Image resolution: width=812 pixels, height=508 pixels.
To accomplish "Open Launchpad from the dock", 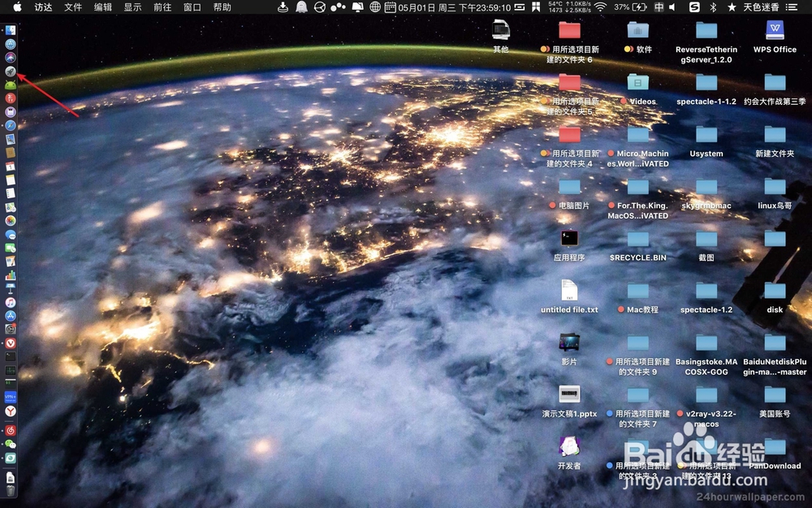I will pyautogui.click(x=11, y=71).
